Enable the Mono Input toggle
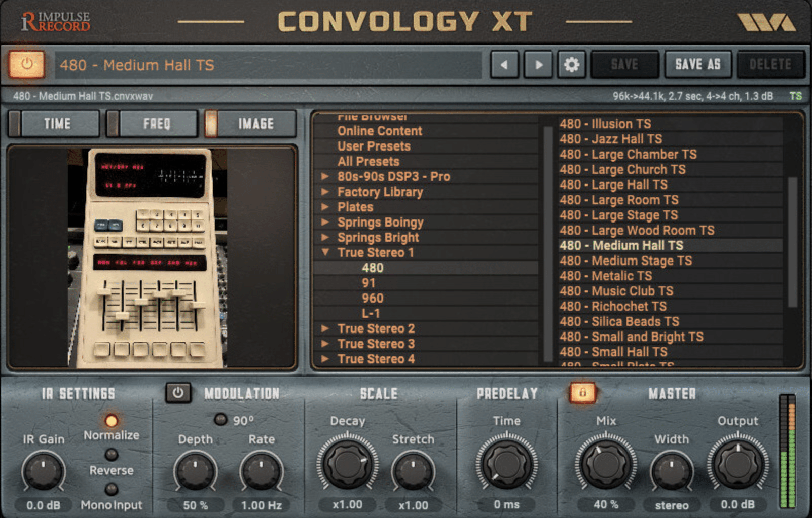The image size is (812, 518). click(x=111, y=489)
